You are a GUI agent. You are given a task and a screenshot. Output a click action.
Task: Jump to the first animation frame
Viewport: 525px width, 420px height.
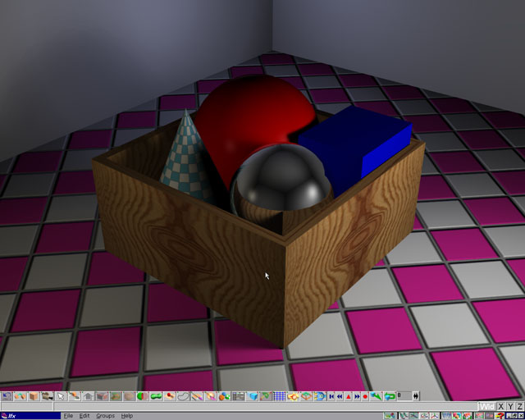(x=331, y=396)
